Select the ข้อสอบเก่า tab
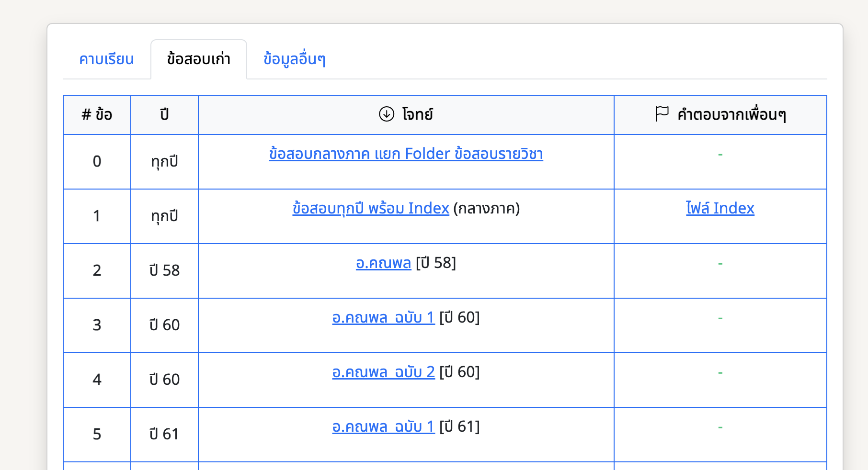 tap(199, 59)
